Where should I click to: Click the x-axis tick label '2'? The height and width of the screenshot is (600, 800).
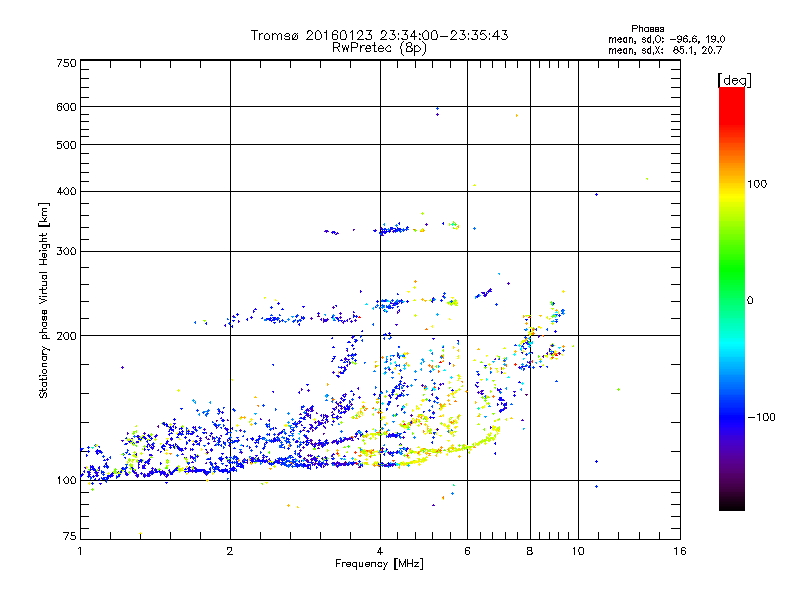coord(230,551)
